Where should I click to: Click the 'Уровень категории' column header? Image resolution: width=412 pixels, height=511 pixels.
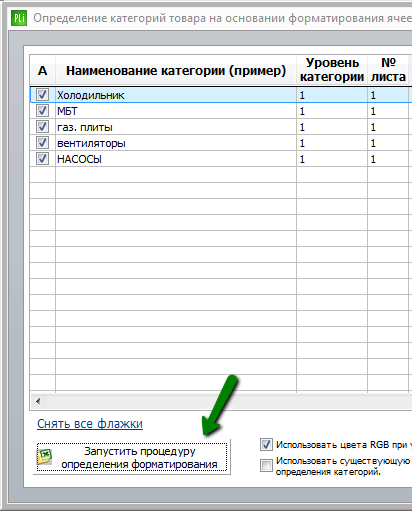pyautogui.click(x=332, y=70)
